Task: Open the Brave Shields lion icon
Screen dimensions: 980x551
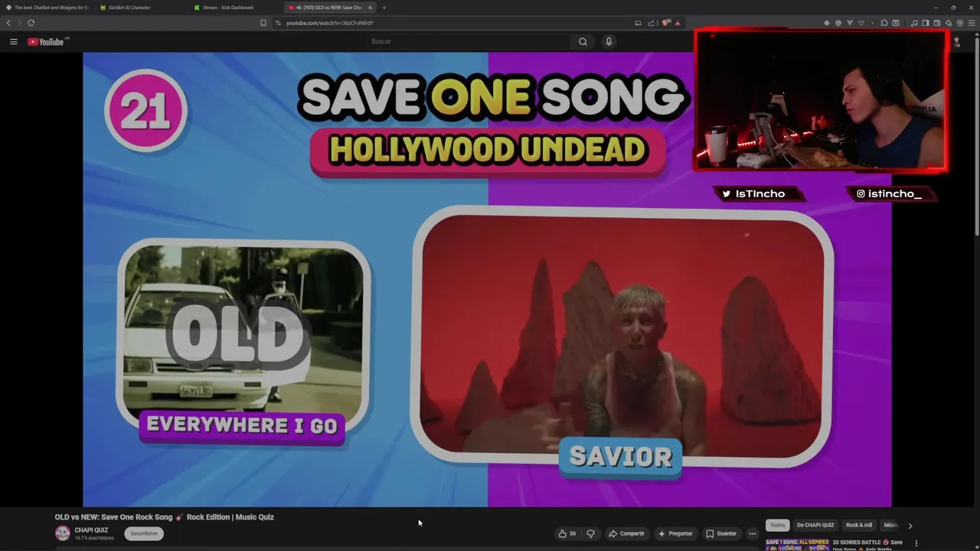Action: 665,23
